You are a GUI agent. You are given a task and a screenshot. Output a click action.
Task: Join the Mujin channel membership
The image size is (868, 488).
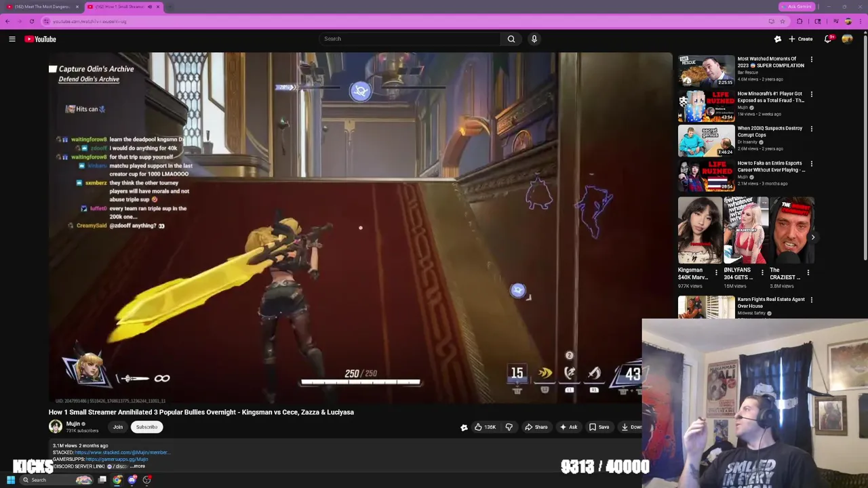click(x=118, y=427)
